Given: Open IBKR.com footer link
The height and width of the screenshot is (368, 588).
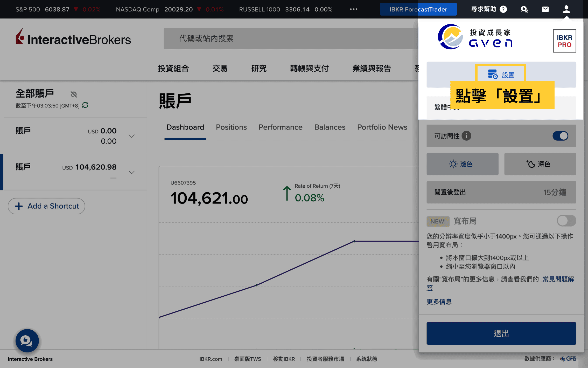Looking at the screenshot, I should (x=211, y=359).
